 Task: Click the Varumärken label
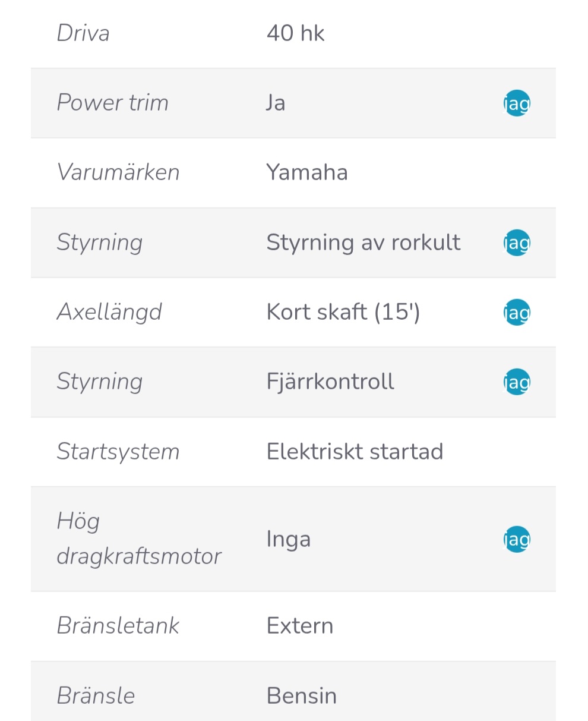pos(118,172)
